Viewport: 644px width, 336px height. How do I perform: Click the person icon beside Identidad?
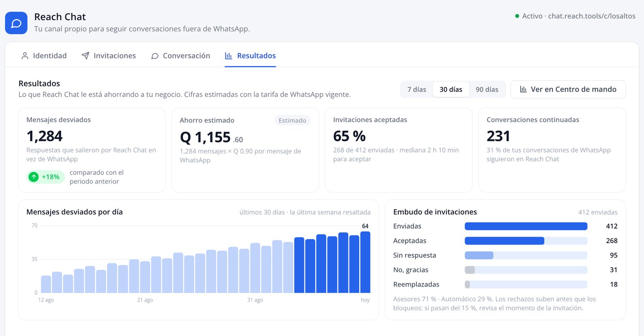click(x=25, y=56)
